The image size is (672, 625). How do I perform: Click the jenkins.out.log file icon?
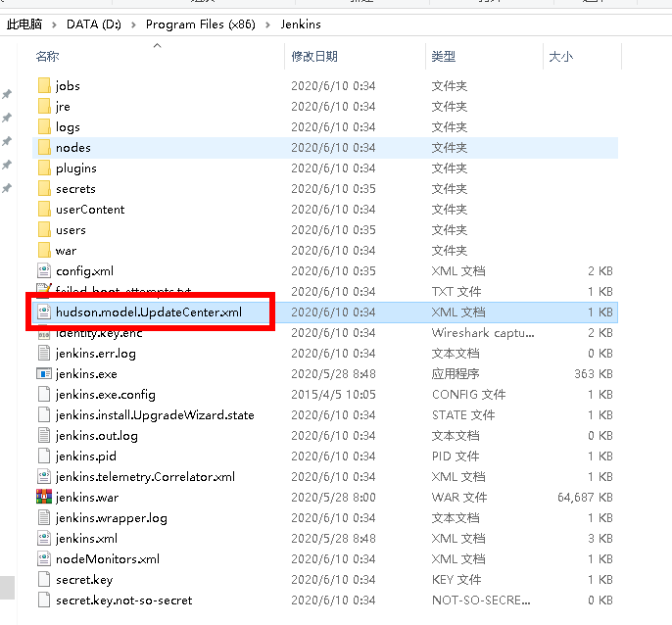pyautogui.click(x=44, y=435)
